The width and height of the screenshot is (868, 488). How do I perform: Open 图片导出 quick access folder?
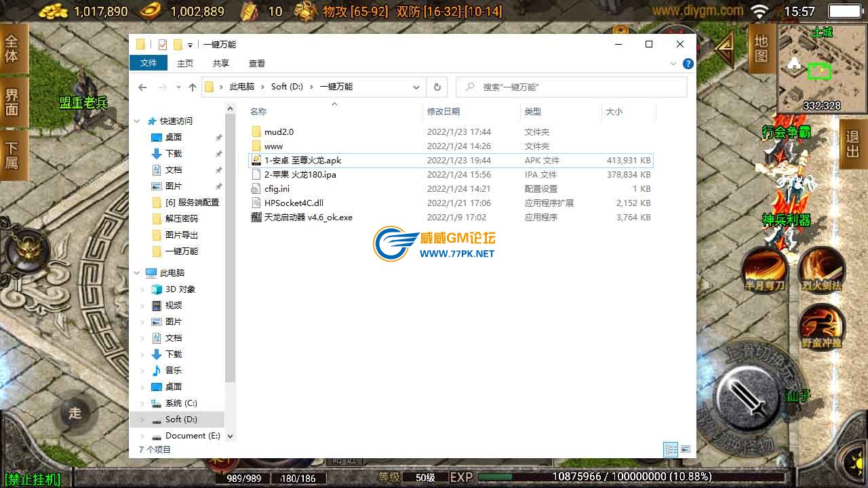[x=182, y=235]
